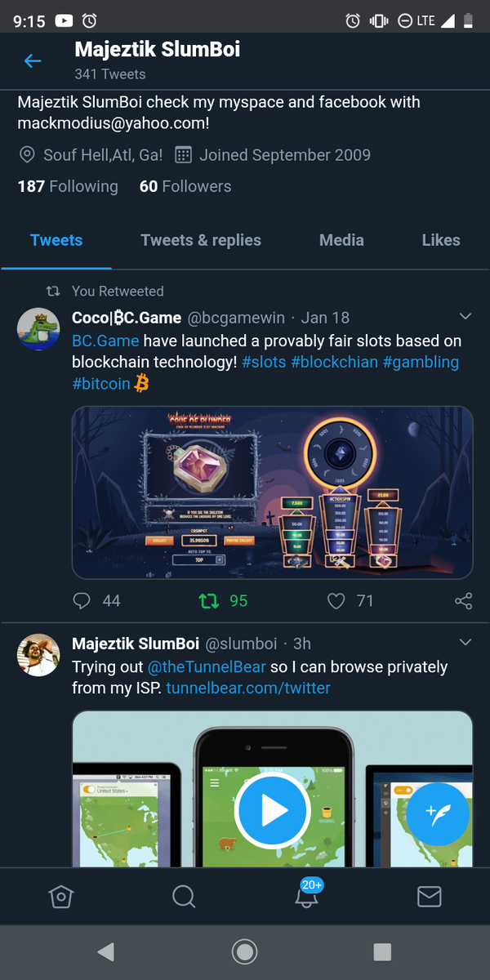Open the 187 Following list
This screenshot has width=490, height=980.
coord(68,186)
